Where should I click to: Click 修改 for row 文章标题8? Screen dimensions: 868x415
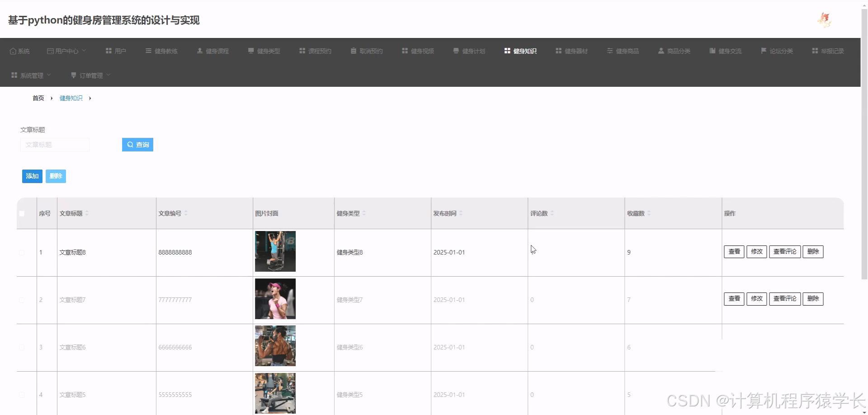point(757,251)
